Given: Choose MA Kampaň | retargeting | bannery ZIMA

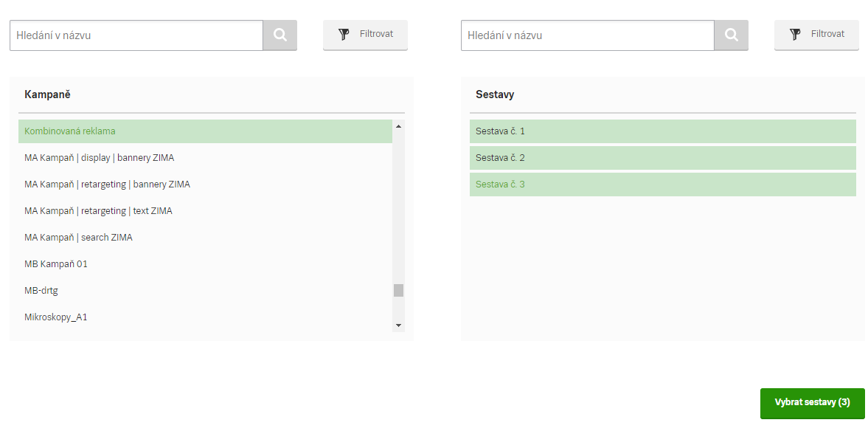Looking at the screenshot, I should click(205, 185).
